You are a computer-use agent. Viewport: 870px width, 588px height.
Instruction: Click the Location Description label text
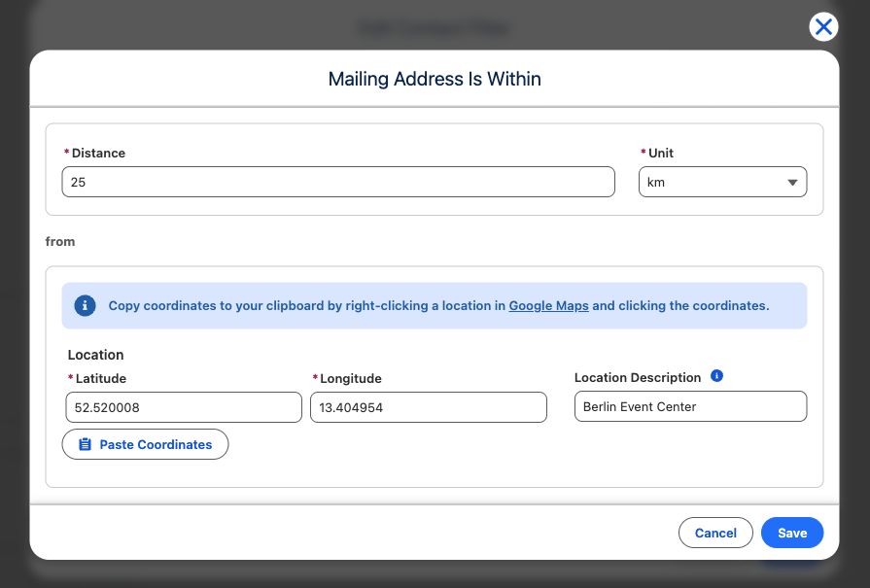(x=638, y=378)
